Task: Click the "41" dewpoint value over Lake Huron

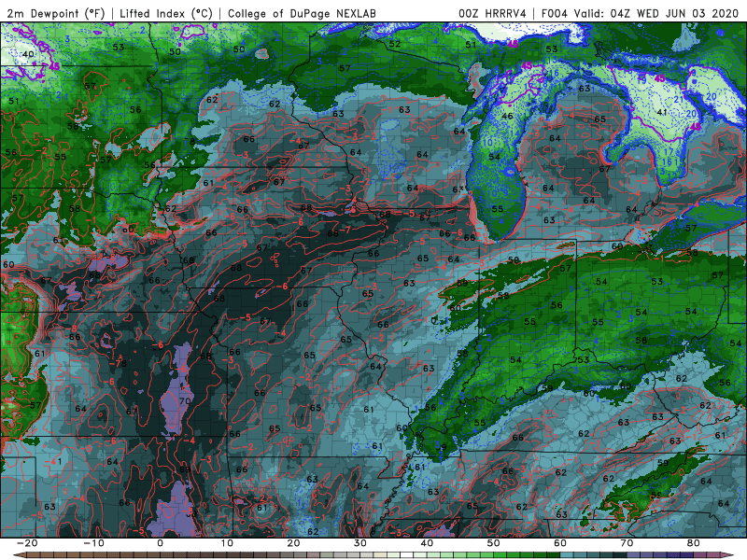Action: [662, 112]
